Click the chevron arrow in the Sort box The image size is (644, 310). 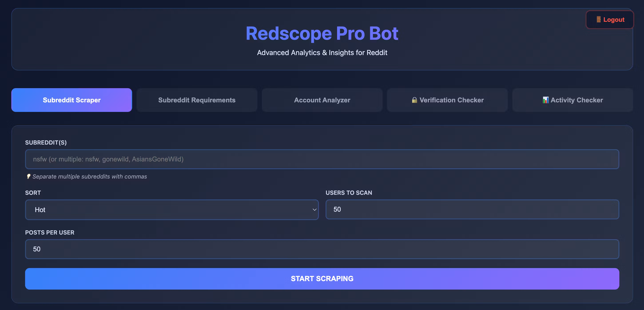(314, 210)
